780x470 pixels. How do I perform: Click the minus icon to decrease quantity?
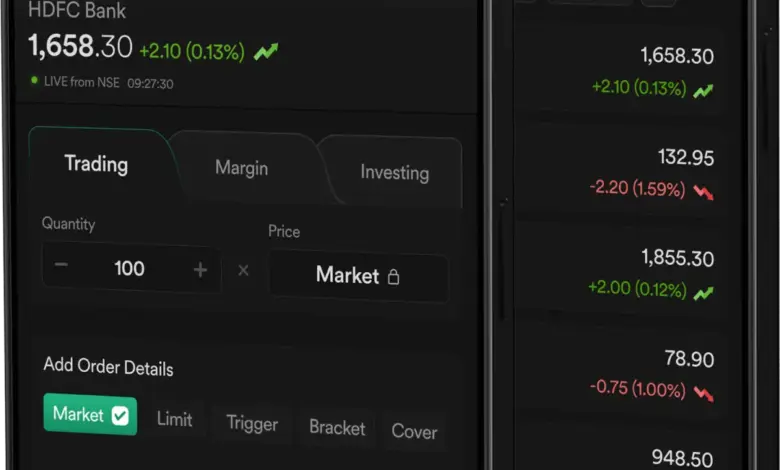(62, 268)
